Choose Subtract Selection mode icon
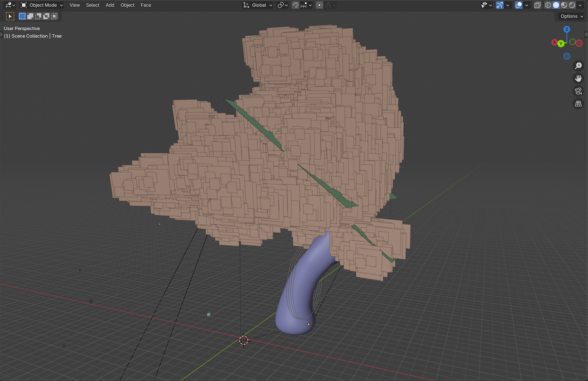 point(38,16)
